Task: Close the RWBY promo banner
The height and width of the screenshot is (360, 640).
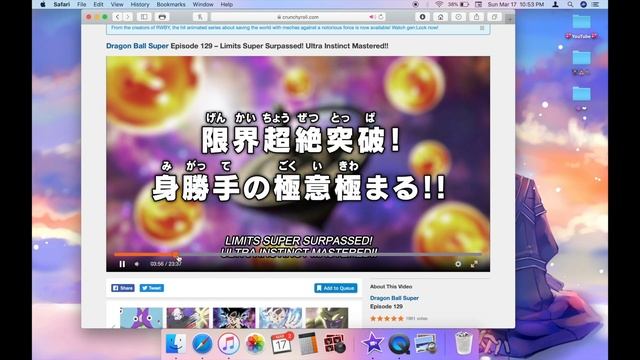Action: point(482,28)
